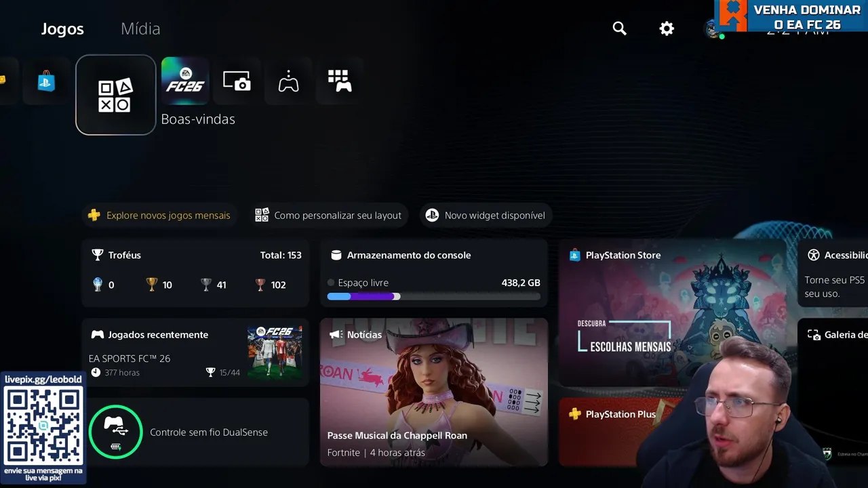This screenshot has width=868, height=488.
Task: Open the PlayStation Store shopping bag icon
Action: point(46,81)
